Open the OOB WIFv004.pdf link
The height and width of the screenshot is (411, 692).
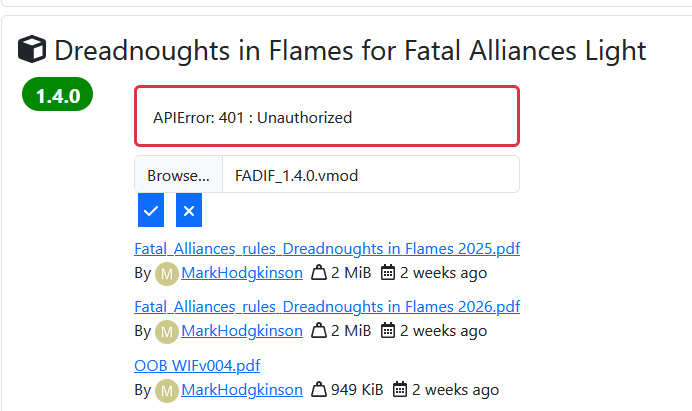point(197,365)
